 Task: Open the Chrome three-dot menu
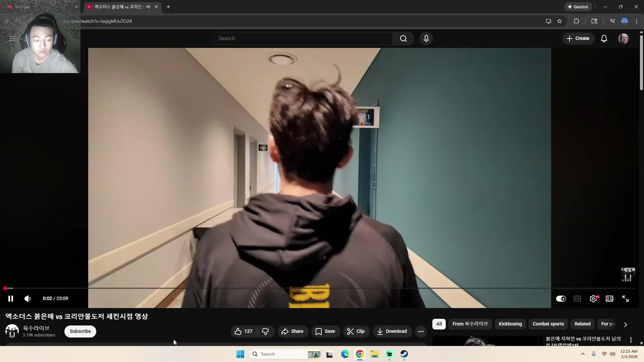click(636, 21)
